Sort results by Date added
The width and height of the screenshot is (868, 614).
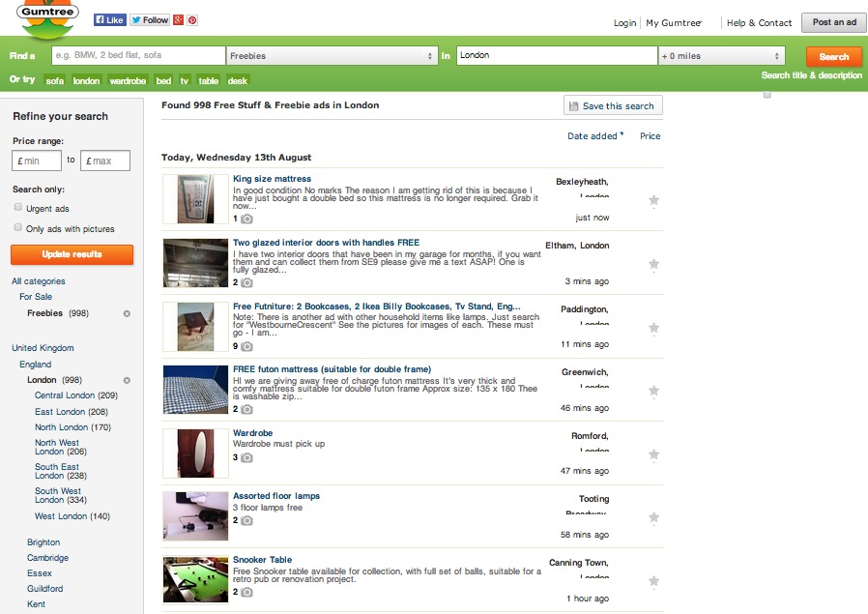(593, 136)
